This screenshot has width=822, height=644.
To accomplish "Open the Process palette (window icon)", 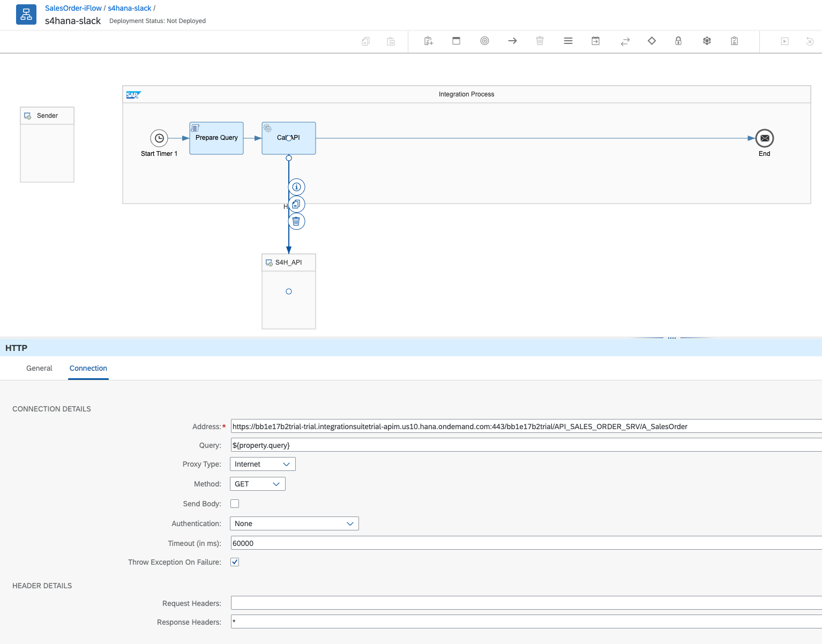I will (457, 41).
